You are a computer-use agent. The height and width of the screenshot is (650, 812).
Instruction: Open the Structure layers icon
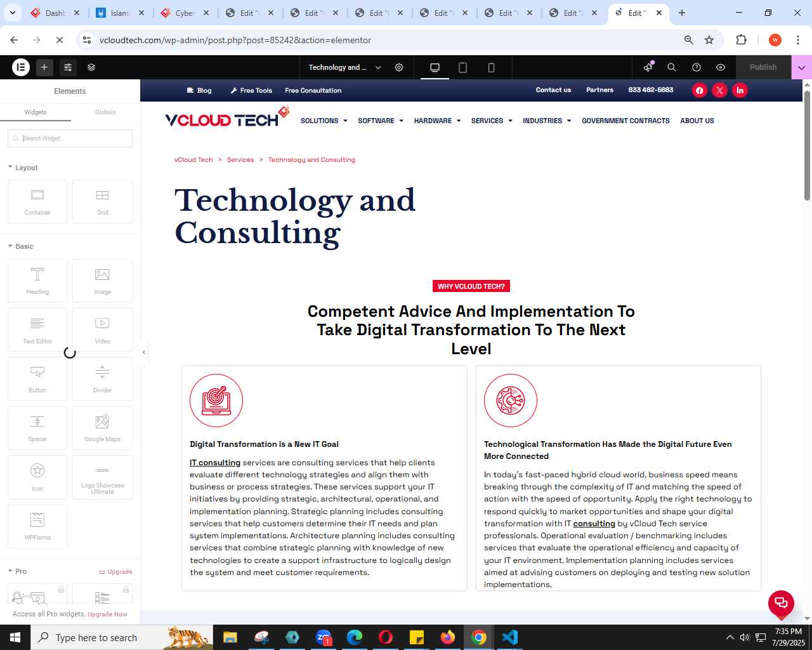pos(91,67)
